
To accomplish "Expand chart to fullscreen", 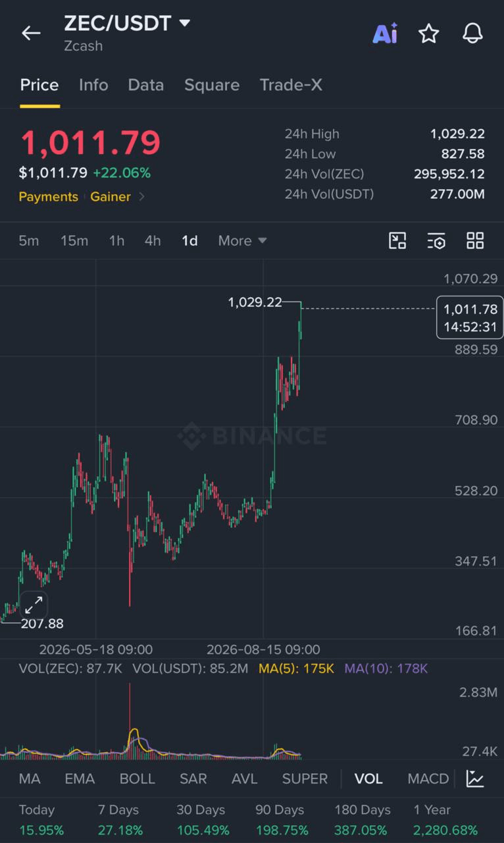I will click(x=34, y=605).
